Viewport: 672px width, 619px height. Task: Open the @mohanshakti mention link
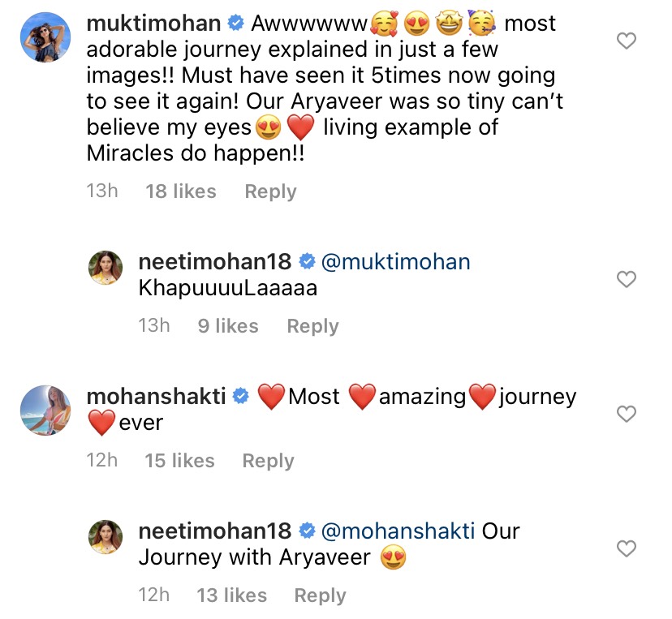coord(398,531)
